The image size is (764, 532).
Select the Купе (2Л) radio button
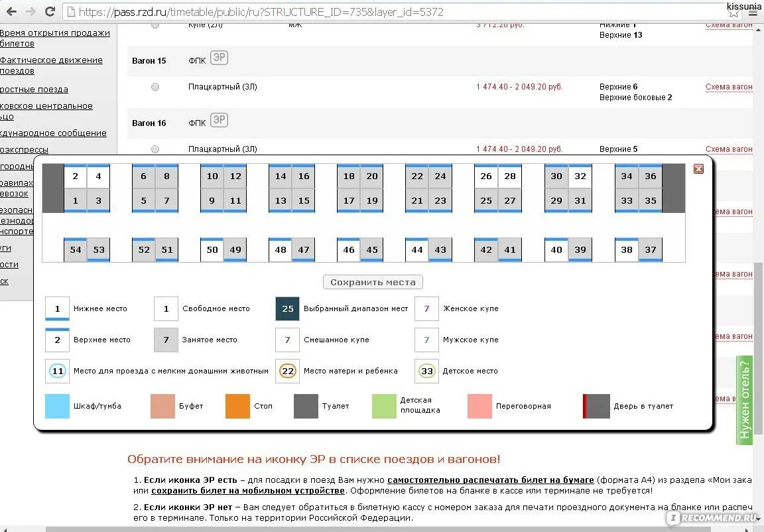[x=155, y=25]
